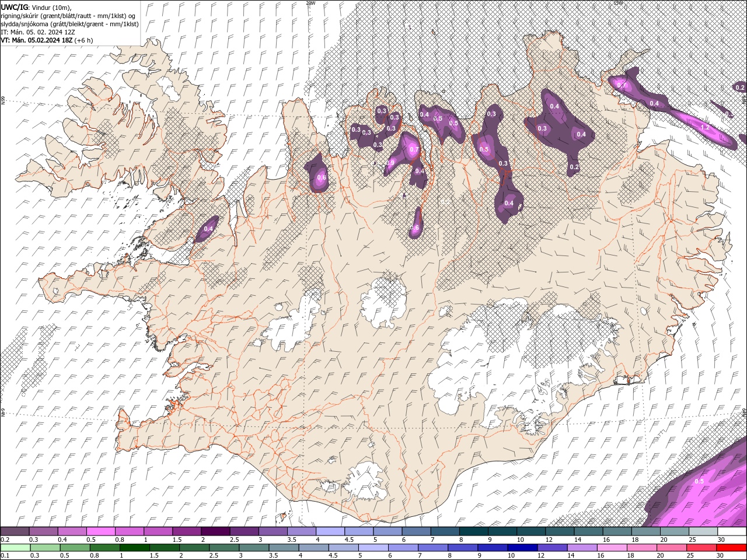747x560 pixels.
Task: Select the initial time line 'IT: Mán. 05. 02. 2024 12Z'
Action: click(x=38, y=32)
